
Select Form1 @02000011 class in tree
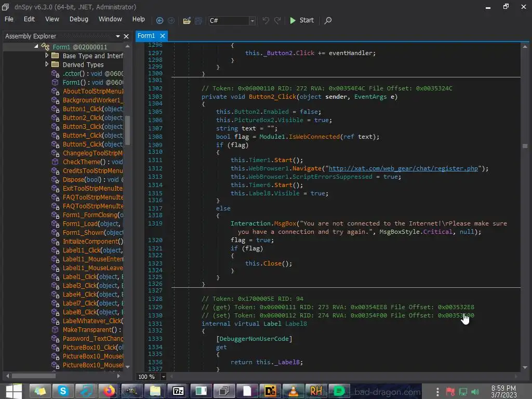click(x=79, y=47)
